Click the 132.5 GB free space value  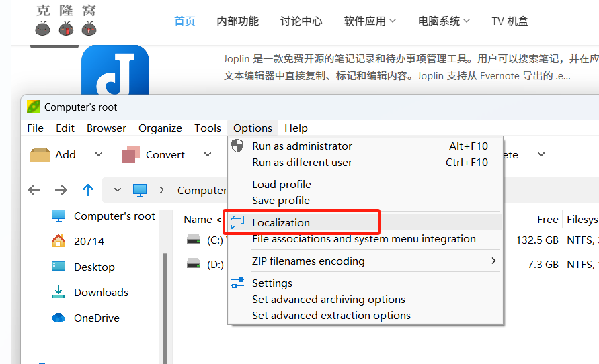pos(537,240)
